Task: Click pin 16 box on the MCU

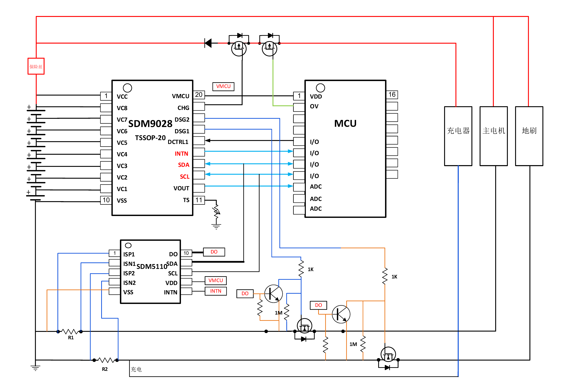Action: click(392, 95)
